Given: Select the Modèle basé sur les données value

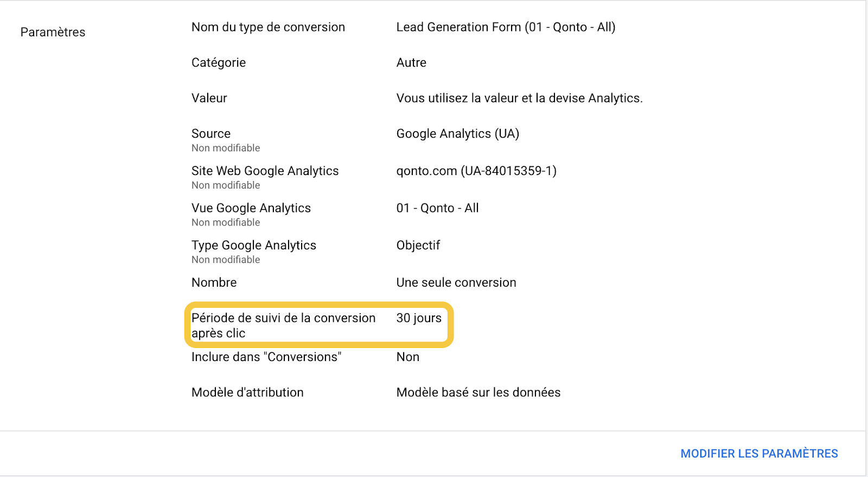Looking at the screenshot, I should (478, 392).
